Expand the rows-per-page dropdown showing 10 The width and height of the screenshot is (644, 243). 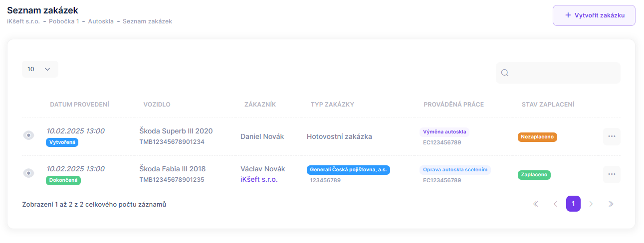coord(40,69)
